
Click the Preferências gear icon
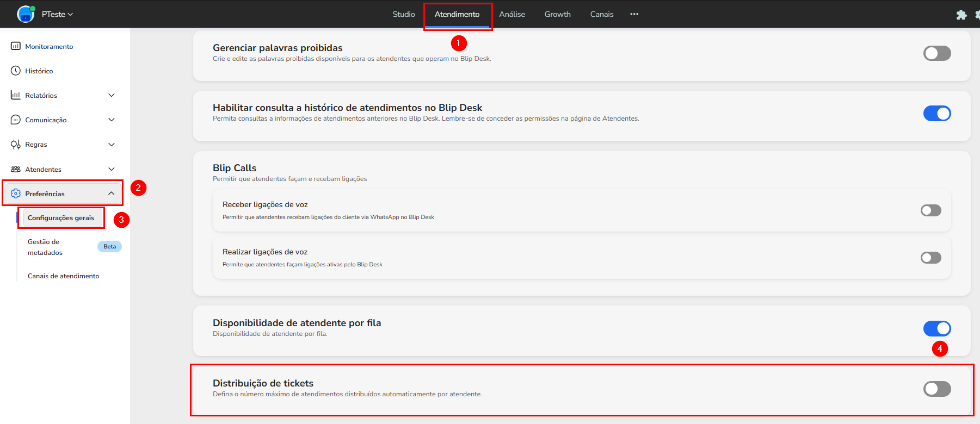click(16, 194)
